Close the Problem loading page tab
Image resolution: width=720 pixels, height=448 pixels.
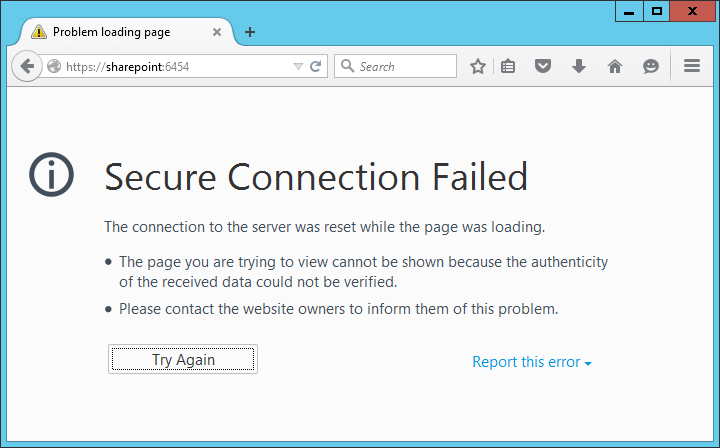tap(217, 32)
